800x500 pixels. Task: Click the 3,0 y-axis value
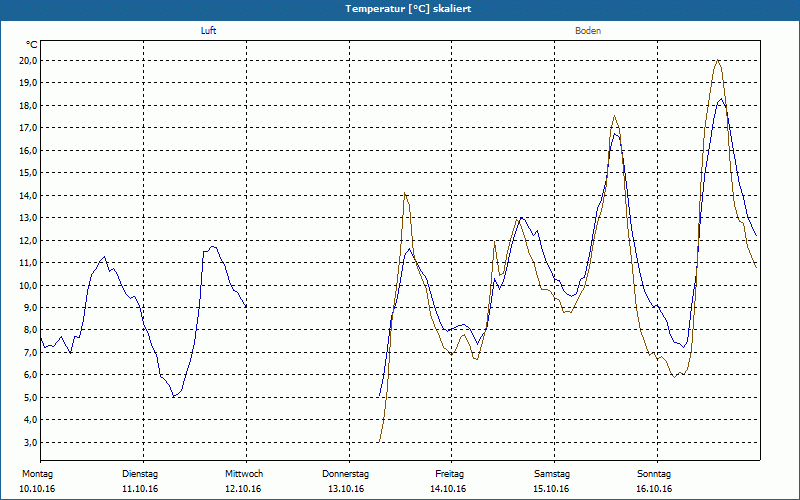[x=30, y=442]
